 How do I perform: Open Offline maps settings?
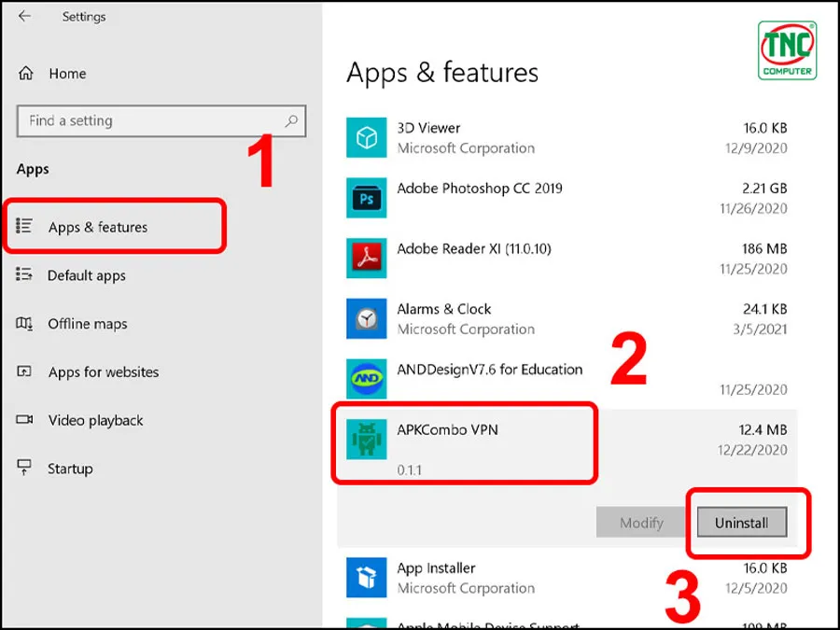tap(88, 324)
